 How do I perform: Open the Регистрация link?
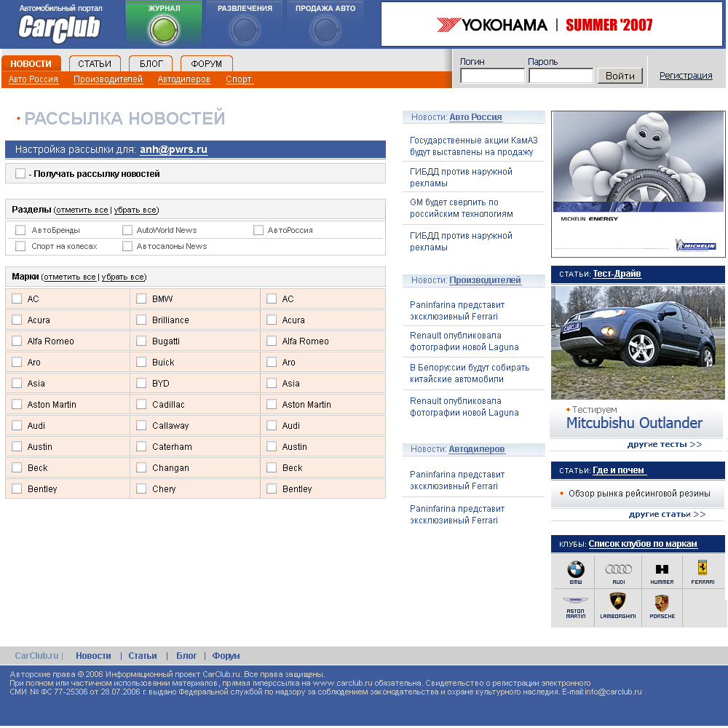pyautogui.click(x=686, y=75)
